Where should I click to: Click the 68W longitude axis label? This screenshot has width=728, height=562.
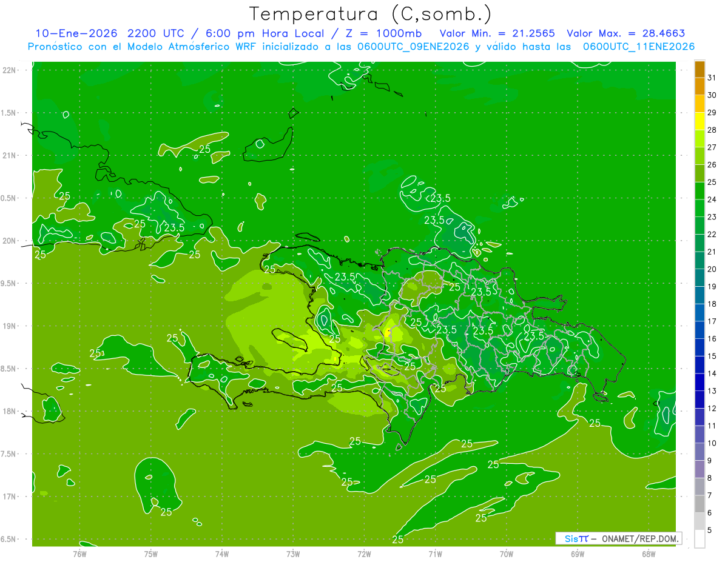click(649, 554)
